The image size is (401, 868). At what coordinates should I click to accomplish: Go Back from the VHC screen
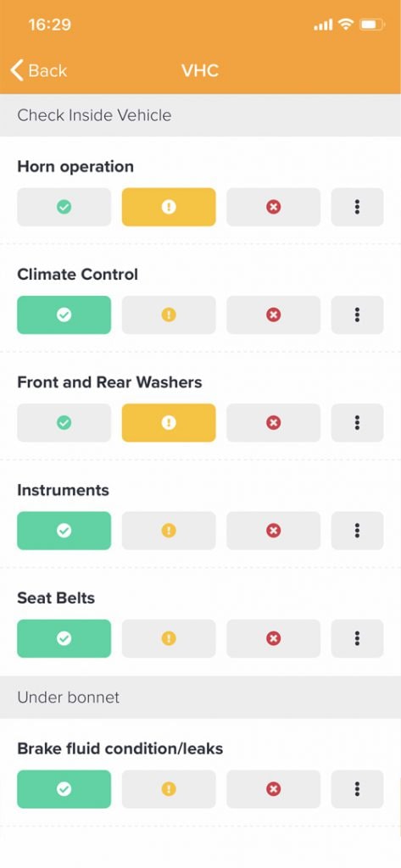coord(39,70)
